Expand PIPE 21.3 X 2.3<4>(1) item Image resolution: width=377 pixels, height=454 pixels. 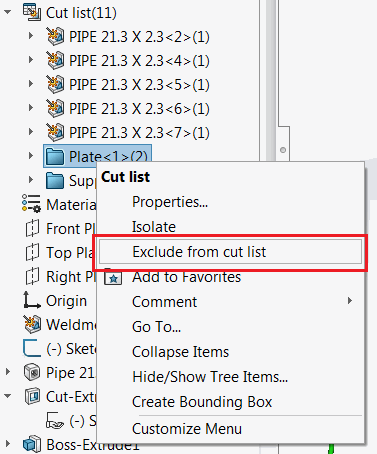tap(31, 60)
